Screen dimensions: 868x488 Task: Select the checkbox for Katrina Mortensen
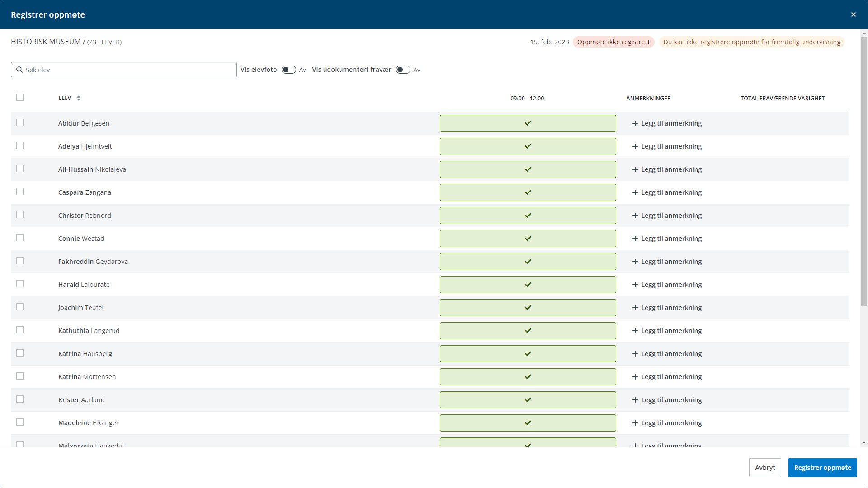pyautogui.click(x=20, y=376)
